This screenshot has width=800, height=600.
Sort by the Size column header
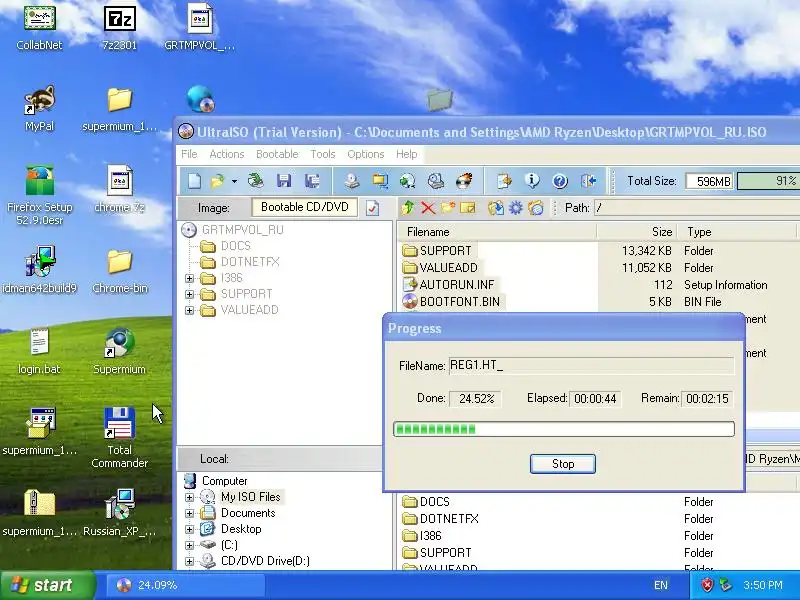coord(637,232)
